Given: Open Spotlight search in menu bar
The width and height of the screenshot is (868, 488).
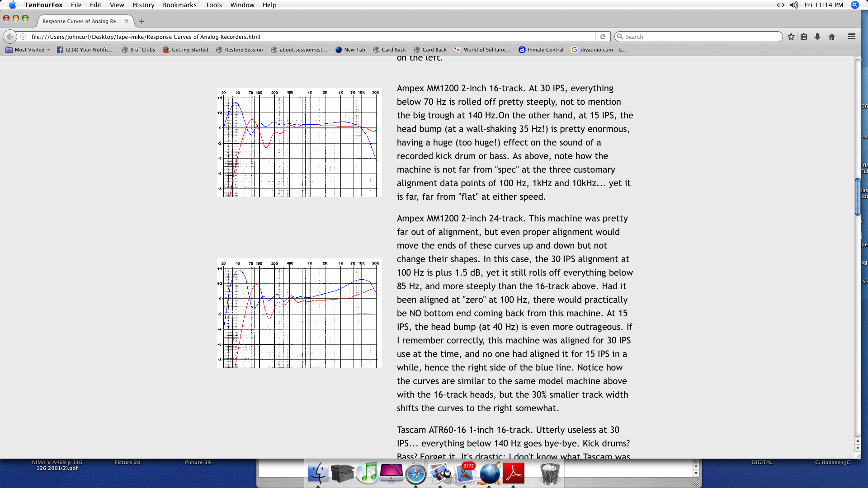Looking at the screenshot, I should (x=855, y=5).
